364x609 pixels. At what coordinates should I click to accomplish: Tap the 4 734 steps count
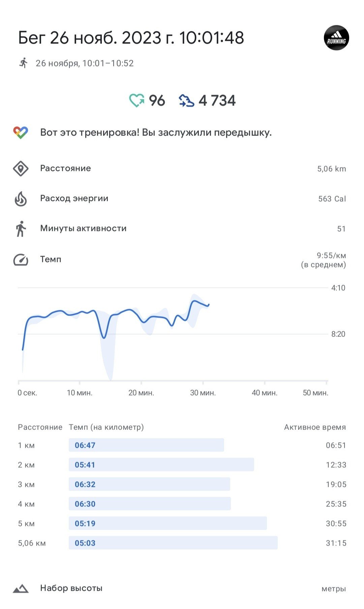click(x=217, y=100)
